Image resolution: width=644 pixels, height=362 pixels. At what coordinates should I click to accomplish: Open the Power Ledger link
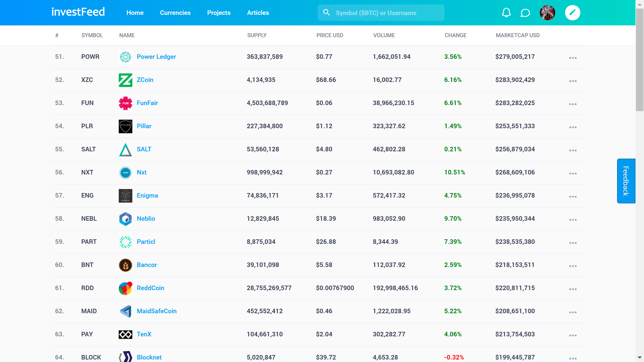pyautogui.click(x=156, y=57)
